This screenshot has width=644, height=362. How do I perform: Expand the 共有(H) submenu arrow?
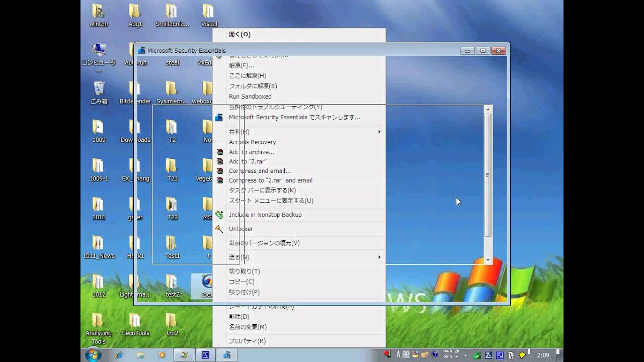pyautogui.click(x=379, y=132)
